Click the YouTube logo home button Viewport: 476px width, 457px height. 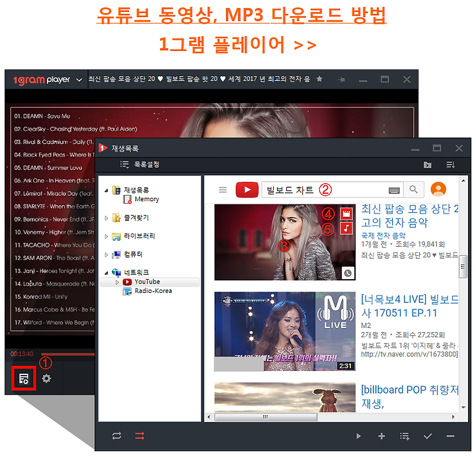pyautogui.click(x=247, y=190)
